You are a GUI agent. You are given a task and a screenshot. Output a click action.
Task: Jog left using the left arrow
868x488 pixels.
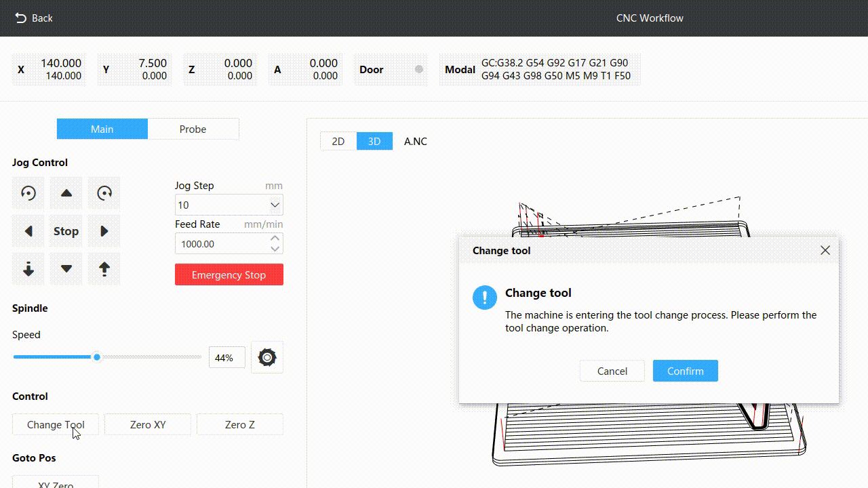coord(28,231)
